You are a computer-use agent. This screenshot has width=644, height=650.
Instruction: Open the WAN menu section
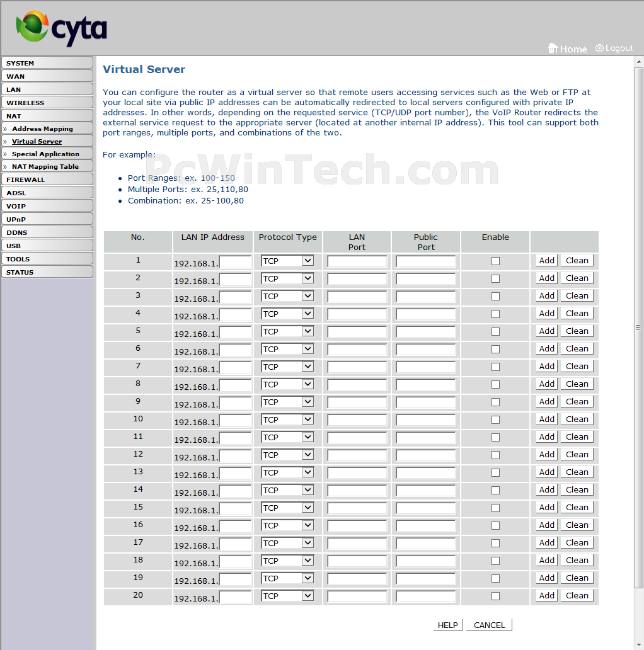(x=47, y=76)
